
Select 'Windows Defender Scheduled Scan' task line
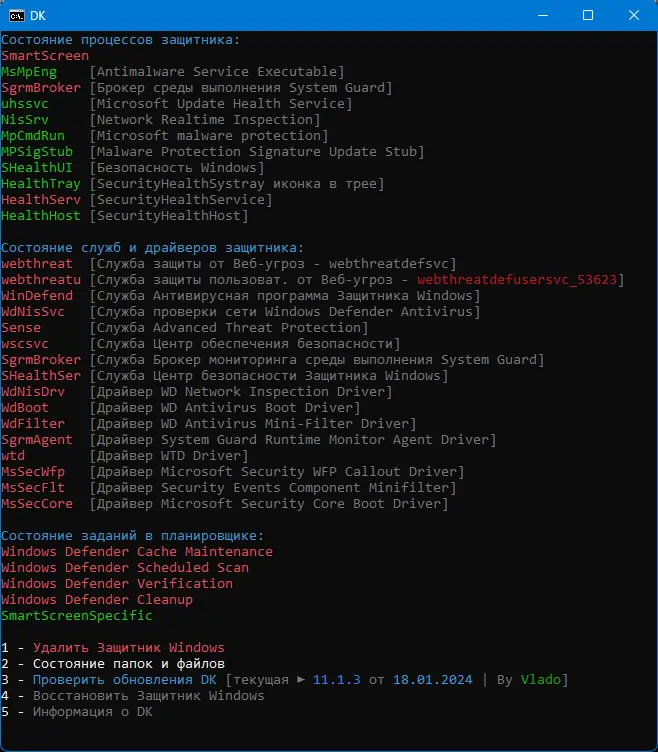coord(125,568)
